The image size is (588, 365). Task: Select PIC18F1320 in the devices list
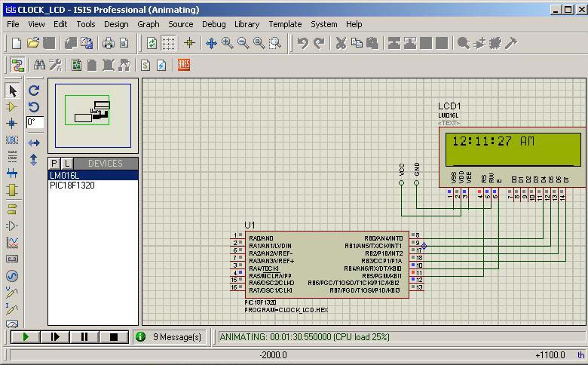coord(72,186)
